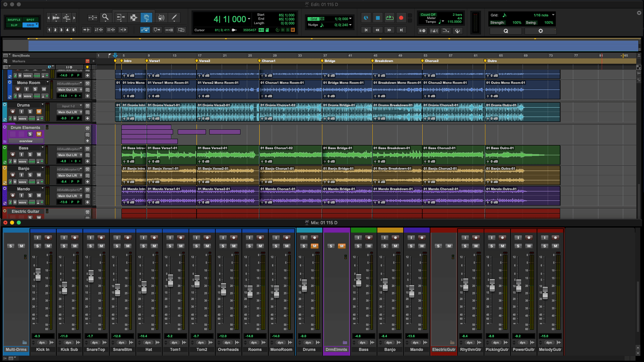Click the overview button on Drum Elements
The height and width of the screenshot is (362, 644).
(26, 141)
